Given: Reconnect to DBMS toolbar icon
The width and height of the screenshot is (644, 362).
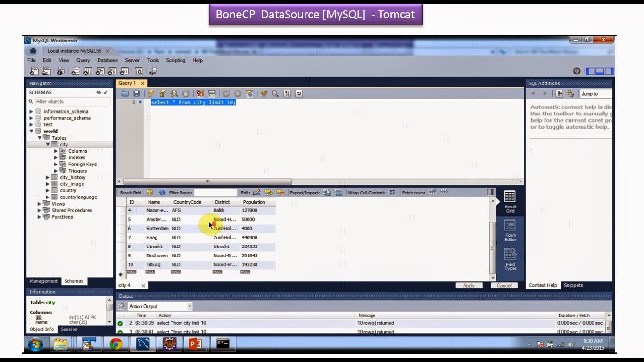Looking at the screenshot, I should 153,71.
